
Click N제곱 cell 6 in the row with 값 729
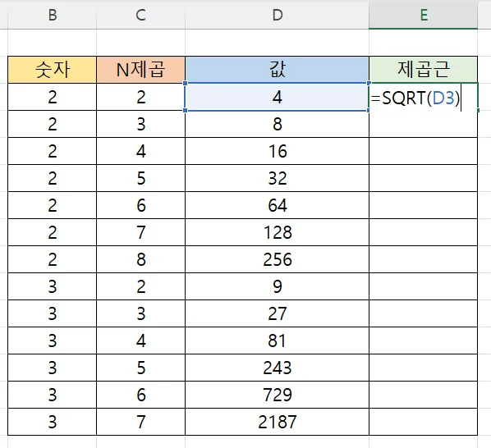pyautogui.click(x=140, y=395)
